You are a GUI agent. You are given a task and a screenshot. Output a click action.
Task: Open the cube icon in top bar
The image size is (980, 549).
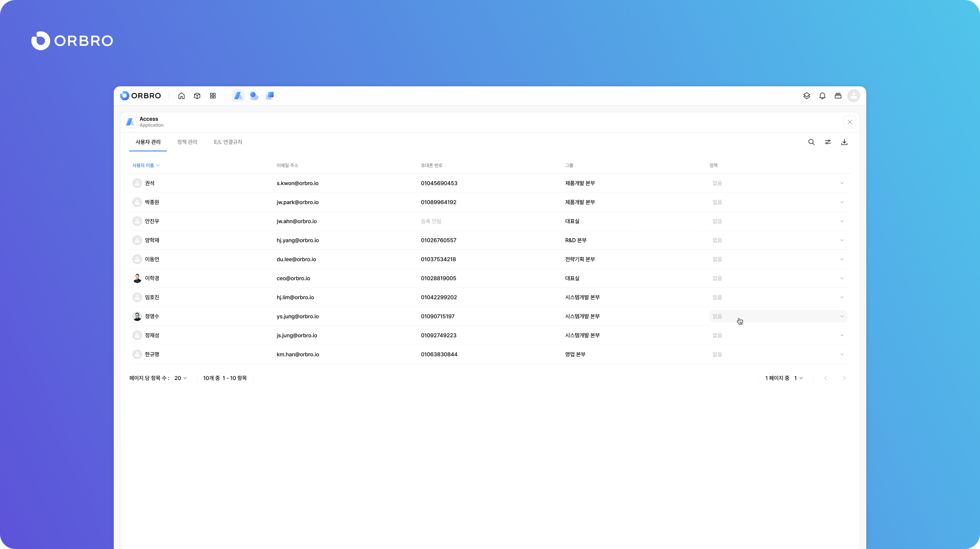(197, 96)
